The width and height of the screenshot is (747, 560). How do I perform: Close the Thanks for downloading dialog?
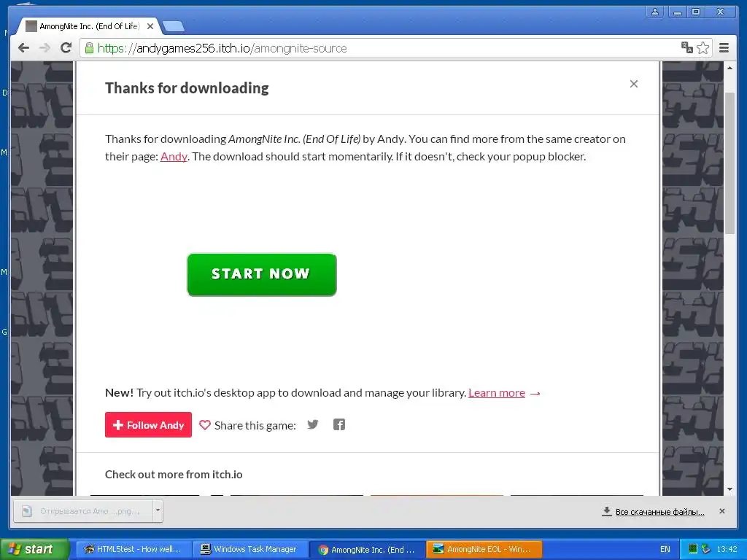click(x=634, y=84)
